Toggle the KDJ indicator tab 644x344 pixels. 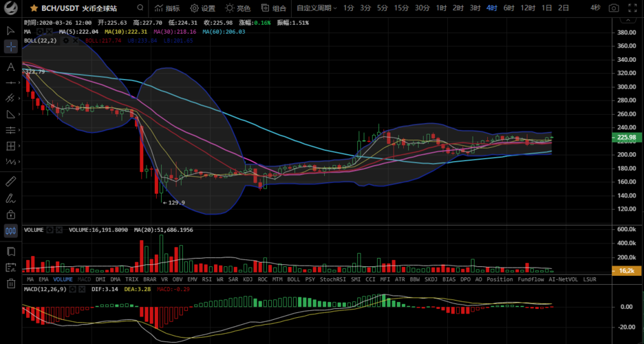248,279
